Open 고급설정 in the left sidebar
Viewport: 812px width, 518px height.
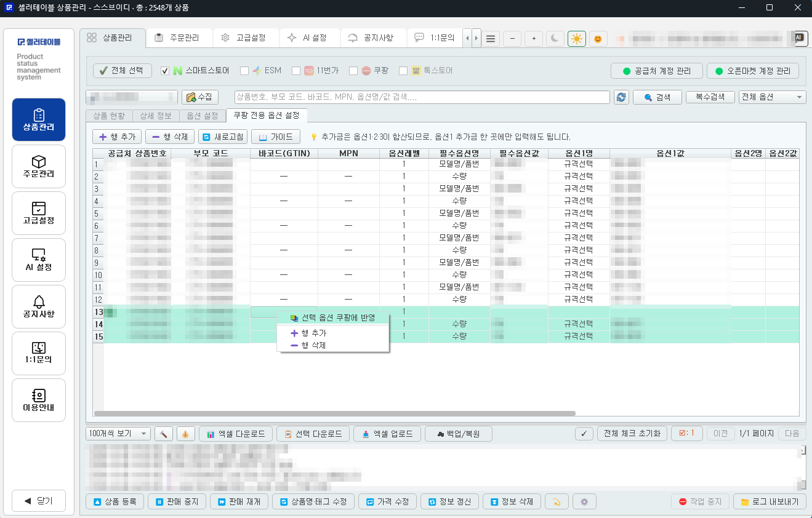[x=39, y=213]
